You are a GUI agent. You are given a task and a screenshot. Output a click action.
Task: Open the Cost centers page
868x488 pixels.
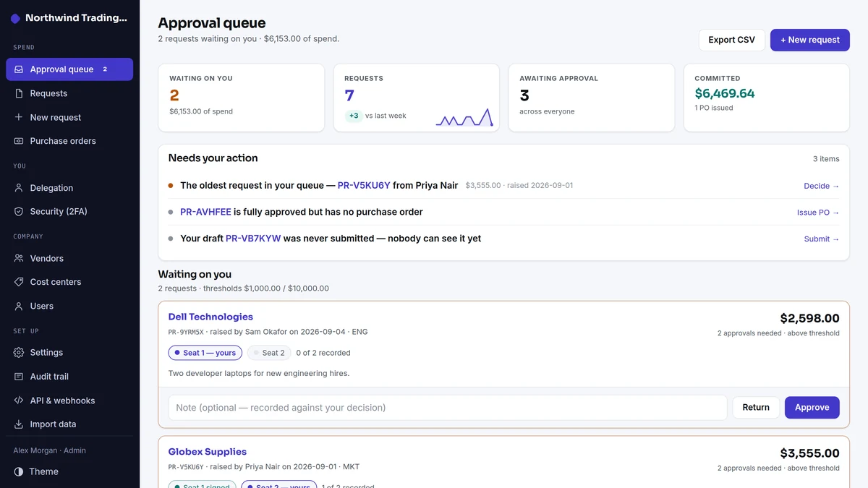click(x=69, y=282)
